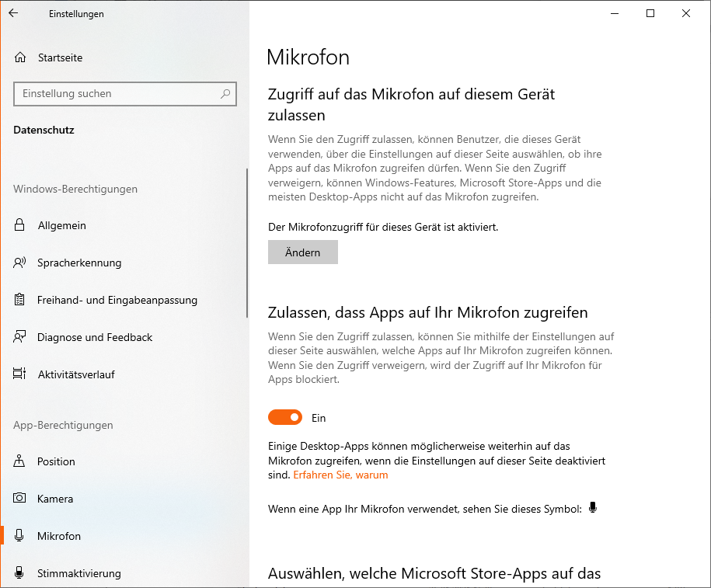Click the Freihand- und Eingabeanpassung clipboard icon
Screen dimensions: 711x588
19,300
